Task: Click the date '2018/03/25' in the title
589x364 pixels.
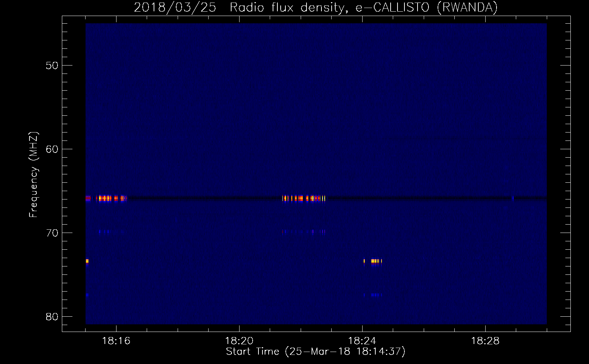Action: (175, 7)
